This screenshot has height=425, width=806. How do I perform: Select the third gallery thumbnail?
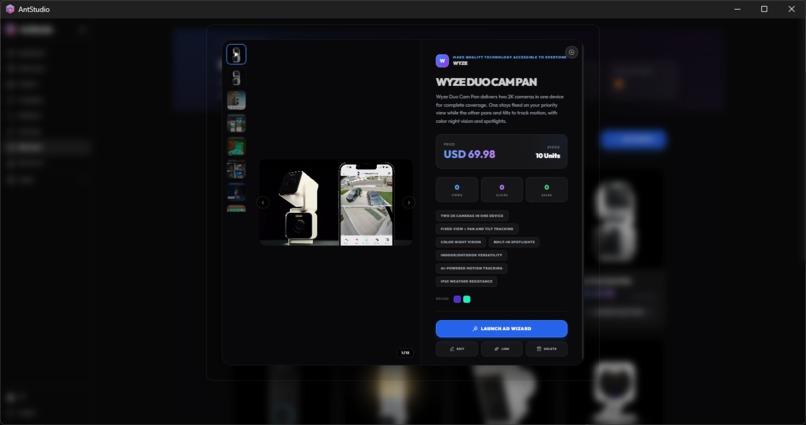(x=236, y=100)
